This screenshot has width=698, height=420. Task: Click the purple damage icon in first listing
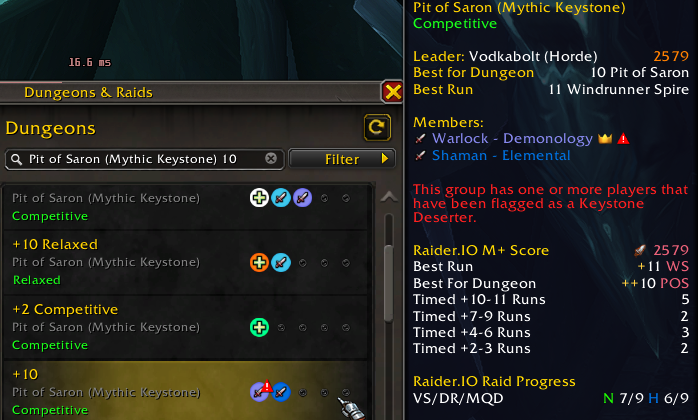tap(303, 198)
